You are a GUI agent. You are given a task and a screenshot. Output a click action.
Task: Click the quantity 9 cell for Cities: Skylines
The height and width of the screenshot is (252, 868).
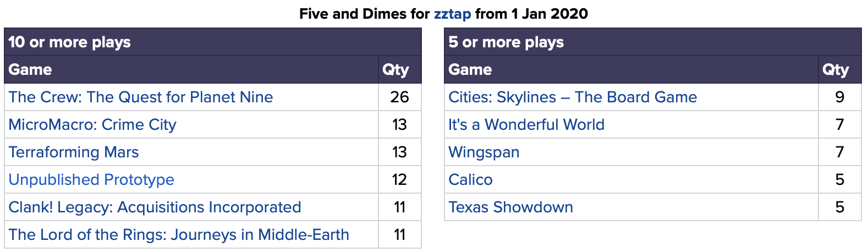(x=840, y=97)
